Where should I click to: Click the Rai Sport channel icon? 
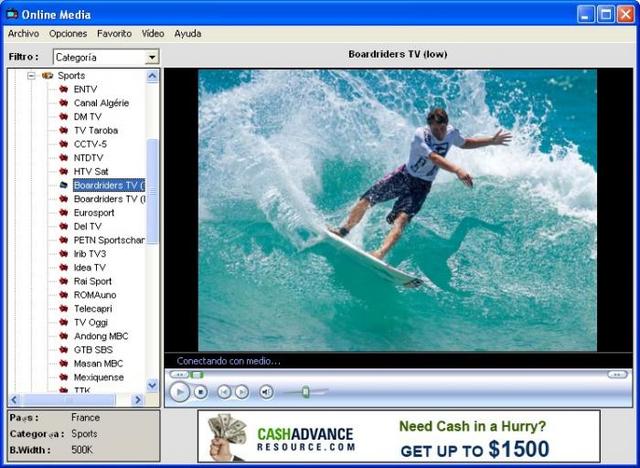pos(63,281)
